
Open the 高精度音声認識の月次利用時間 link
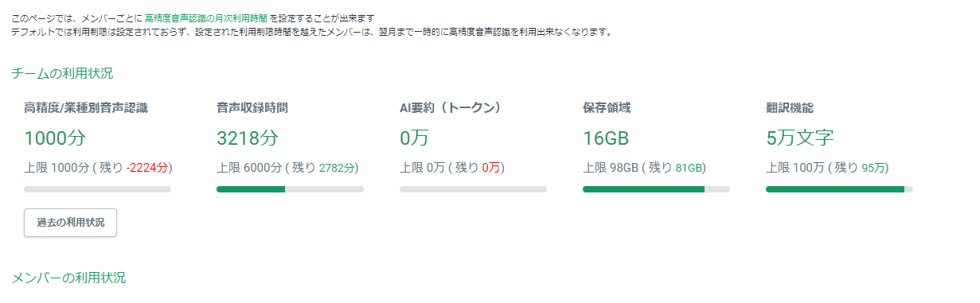click(x=205, y=17)
